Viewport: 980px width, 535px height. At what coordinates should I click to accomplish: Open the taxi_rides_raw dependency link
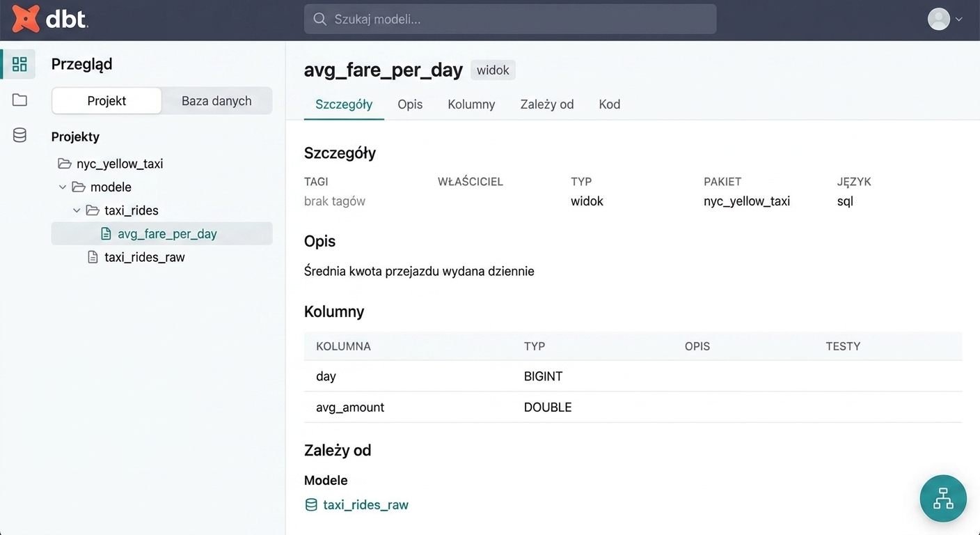coord(365,505)
